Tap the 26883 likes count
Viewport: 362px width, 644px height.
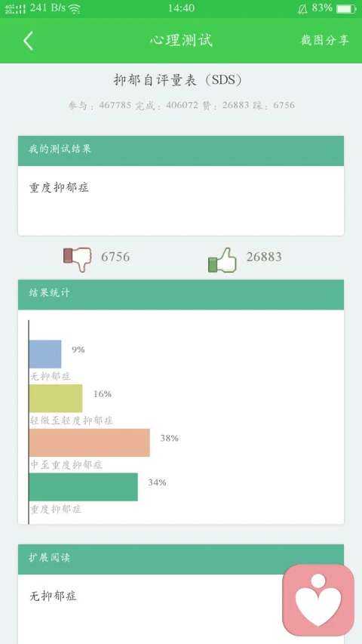click(x=264, y=257)
